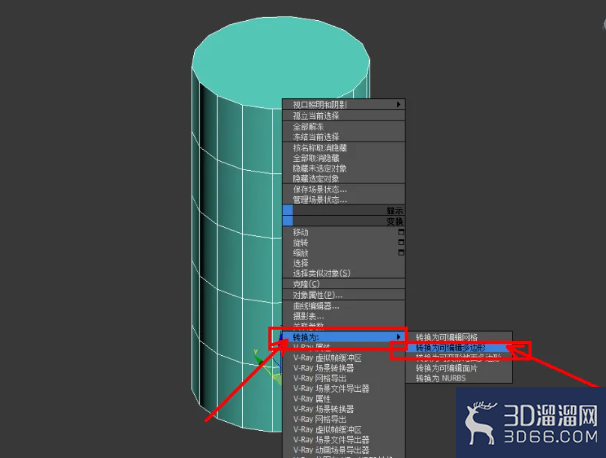Click V-Ray 动画场景导出器 entry
The height and width of the screenshot is (458, 606).
[344, 450]
